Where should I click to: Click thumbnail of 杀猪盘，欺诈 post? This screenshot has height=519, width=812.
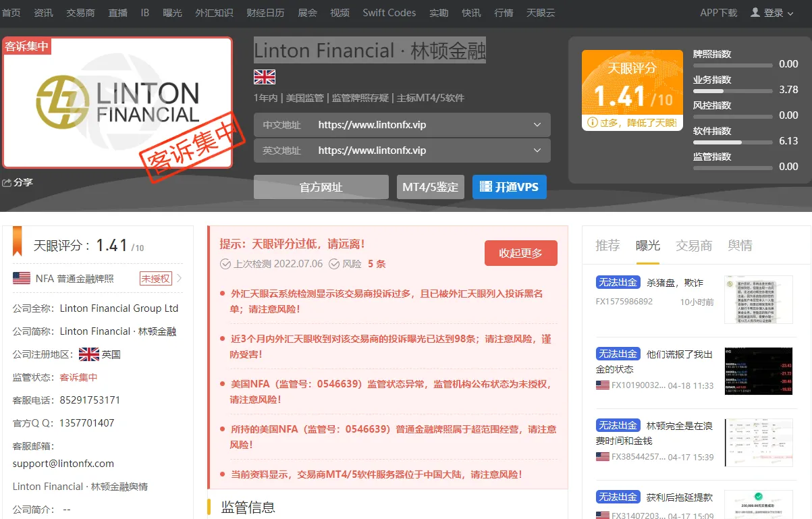click(759, 299)
